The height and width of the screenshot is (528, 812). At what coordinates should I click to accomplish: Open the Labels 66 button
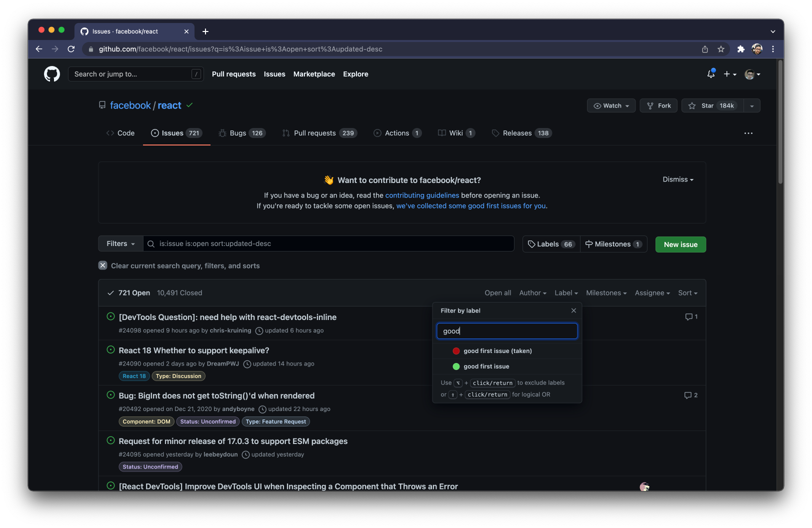point(551,244)
